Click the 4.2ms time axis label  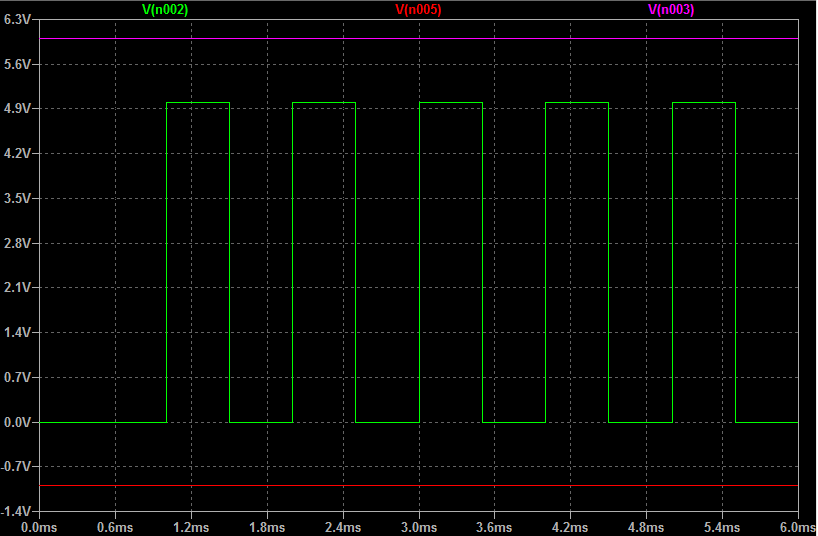tap(570, 527)
